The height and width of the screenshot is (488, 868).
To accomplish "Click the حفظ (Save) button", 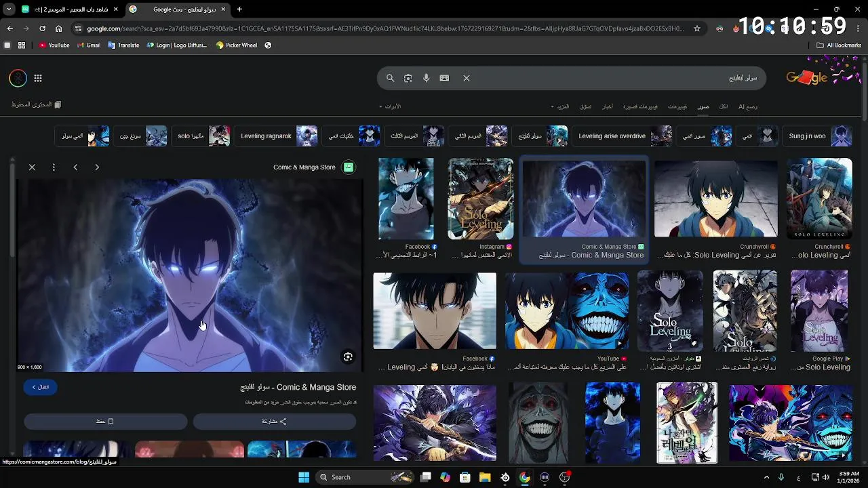I will [x=105, y=422].
